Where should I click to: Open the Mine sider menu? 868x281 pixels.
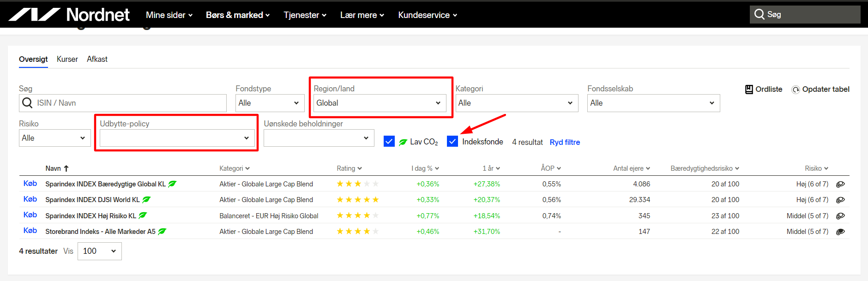[x=169, y=15]
